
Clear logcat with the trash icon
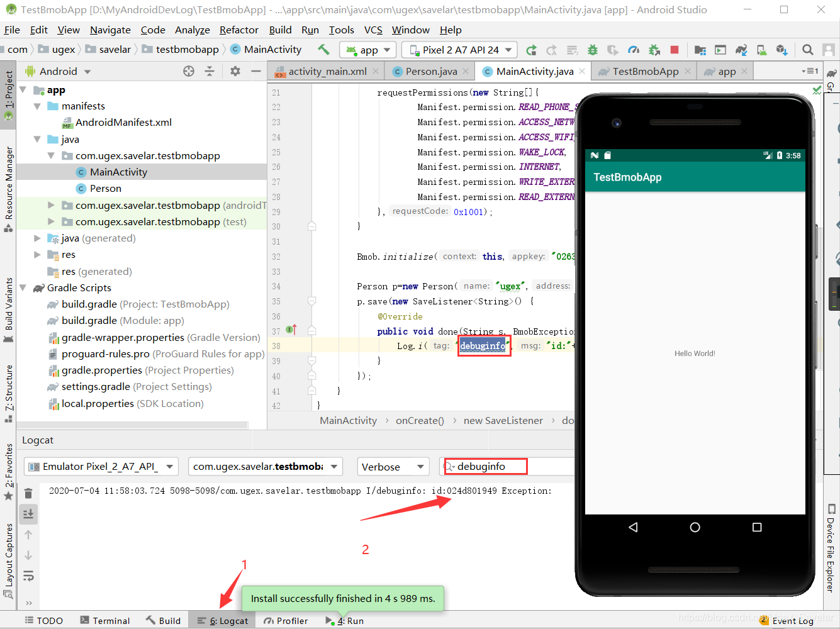28,493
